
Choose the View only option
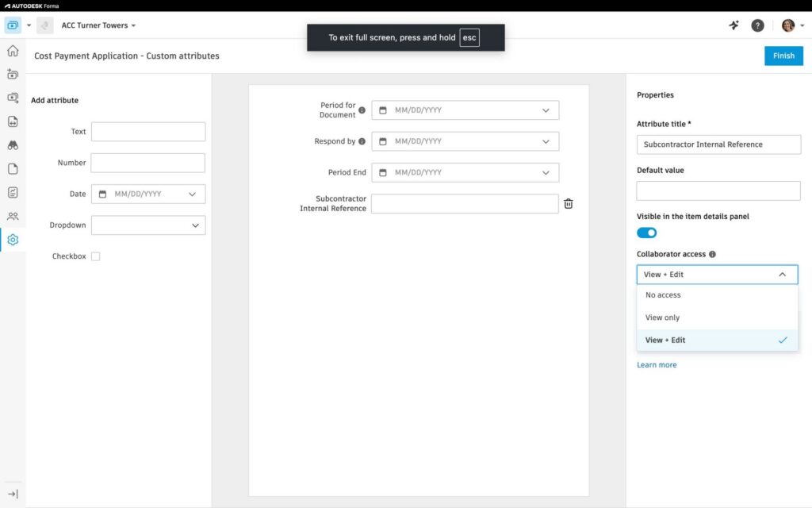(x=663, y=317)
